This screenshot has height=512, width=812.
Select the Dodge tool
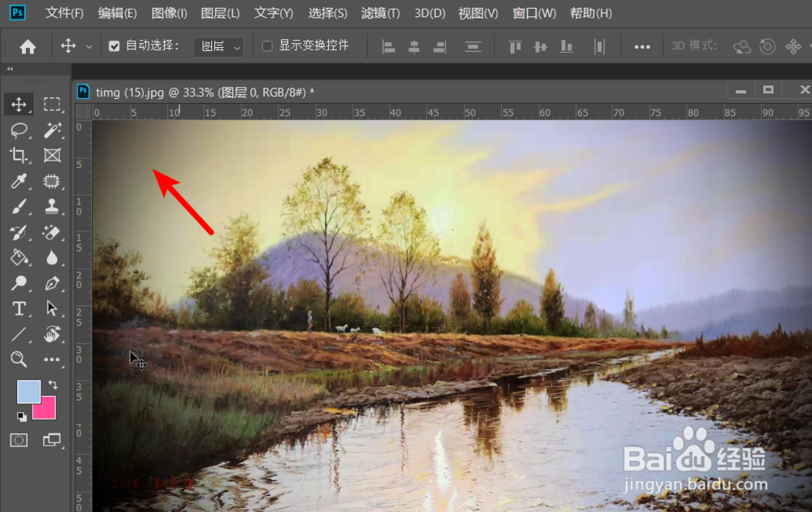point(19,283)
